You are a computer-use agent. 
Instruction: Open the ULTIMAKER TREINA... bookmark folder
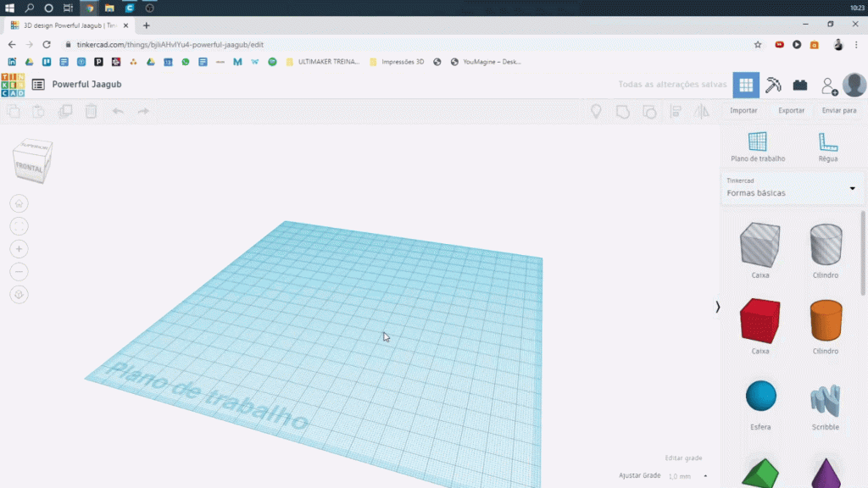pyautogui.click(x=323, y=62)
